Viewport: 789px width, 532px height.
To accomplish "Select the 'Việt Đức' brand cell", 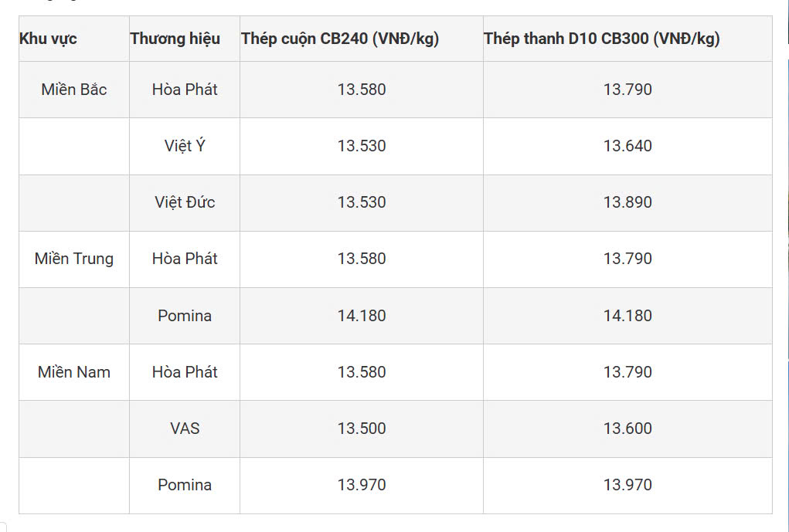I will point(185,202).
